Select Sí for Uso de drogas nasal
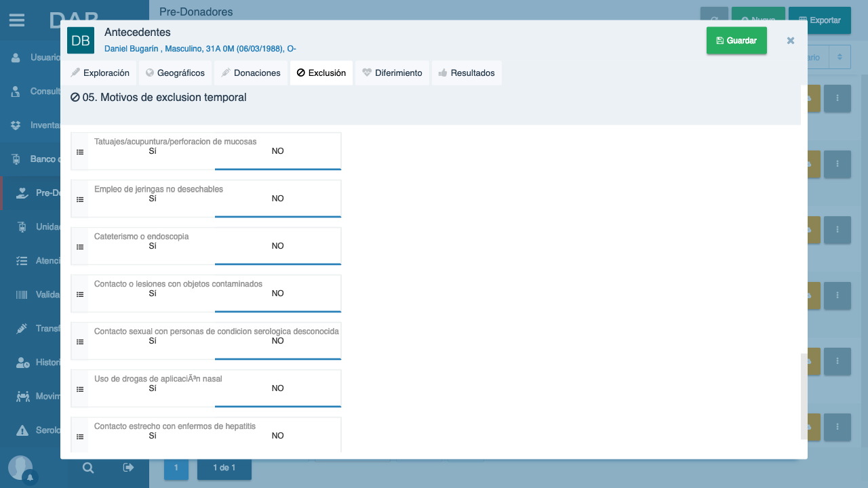 tap(153, 389)
